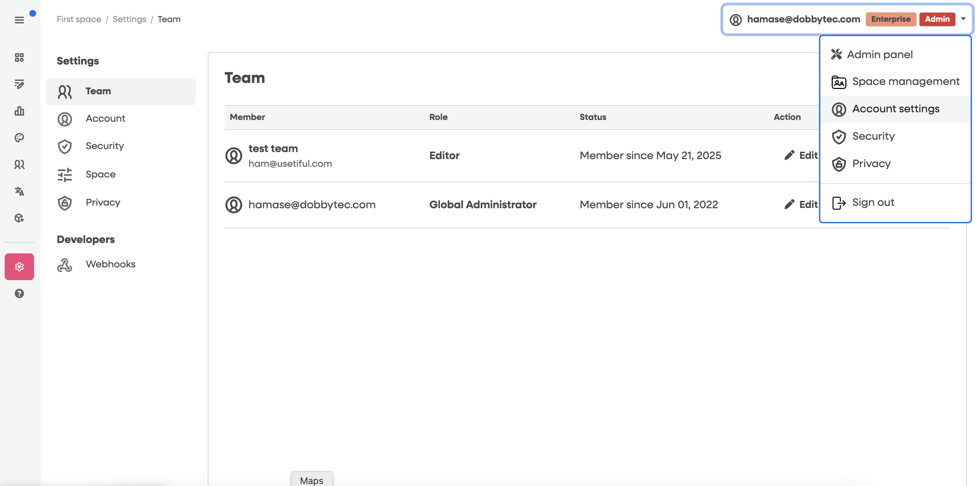The image size is (980, 486).
Task: Open the analytics bar chart icon
Action: 19,111
